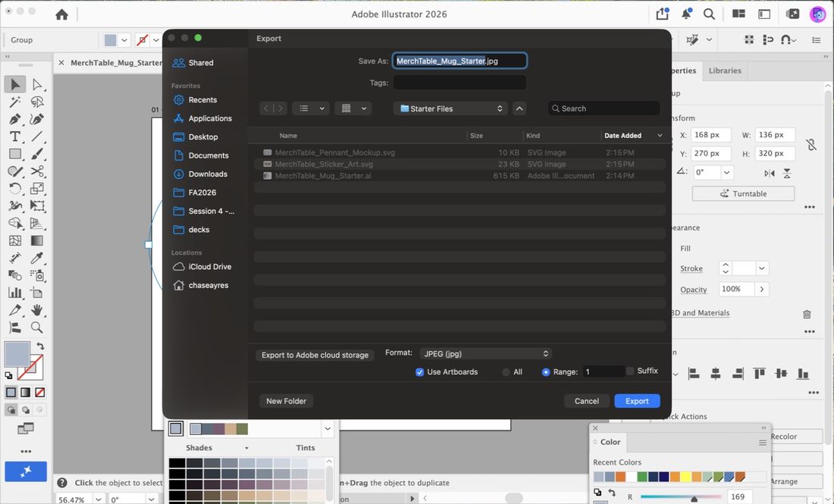Create a New Folder
834x504 pixels.
click(x=286, y=401)
